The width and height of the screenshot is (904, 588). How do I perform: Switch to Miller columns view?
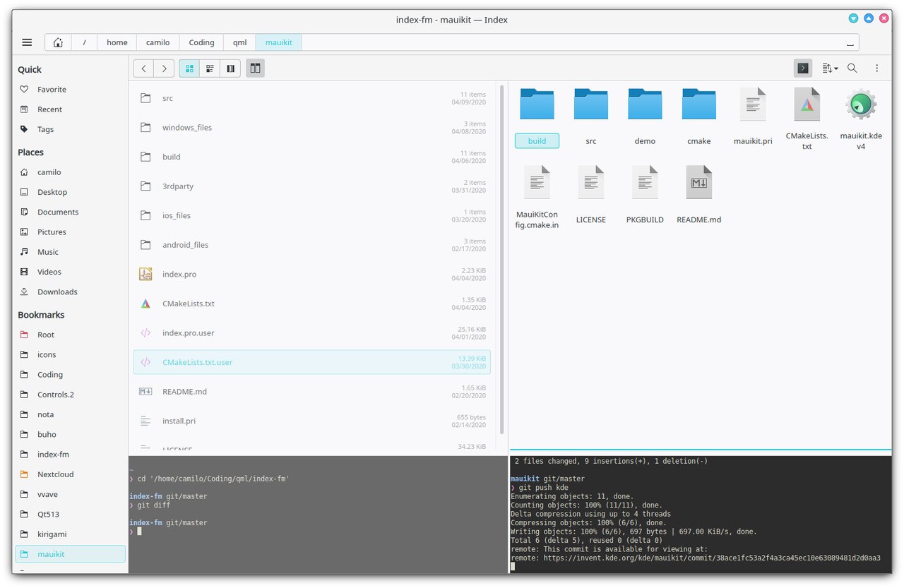pyautogui.click(x=230, y=68)
